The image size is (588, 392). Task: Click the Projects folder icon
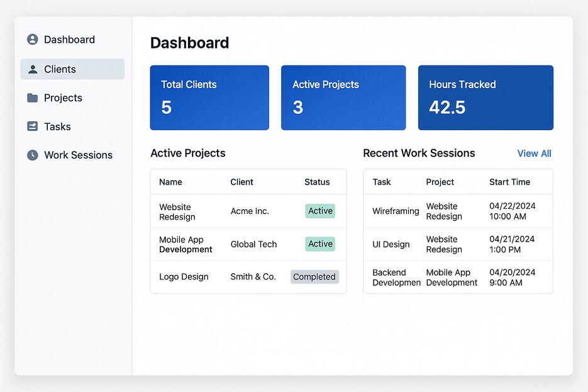click(33, 98)
